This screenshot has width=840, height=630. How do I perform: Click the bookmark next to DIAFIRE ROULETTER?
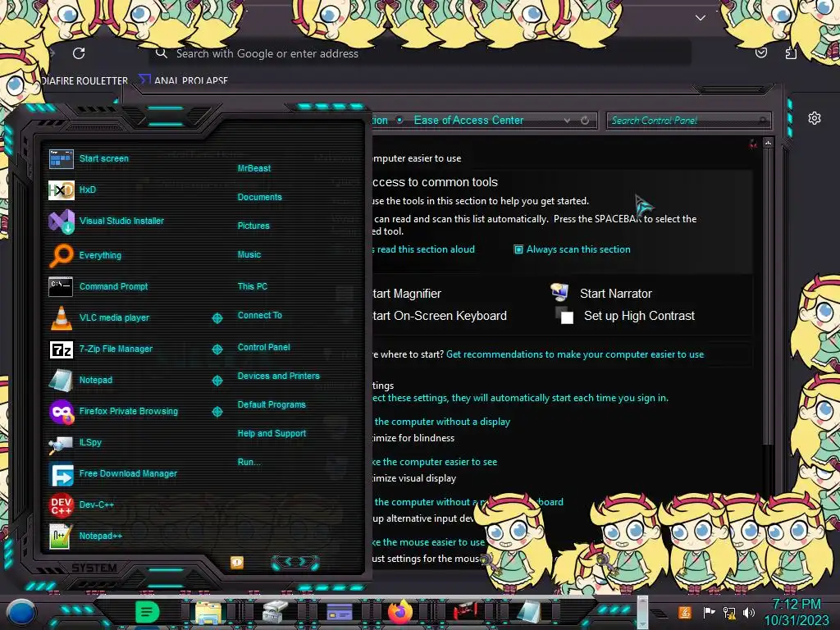183,80
